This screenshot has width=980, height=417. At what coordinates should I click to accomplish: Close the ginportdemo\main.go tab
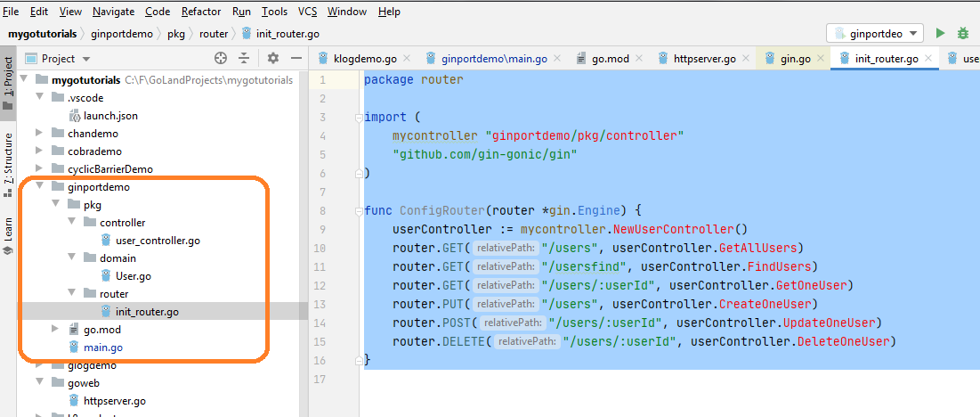pos(557,59)
